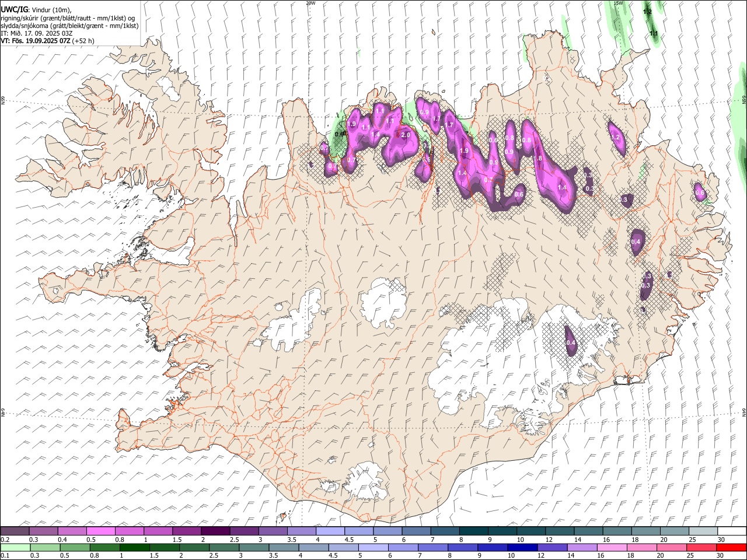Click the '18' label under the snow scale
Image resolution: width=747 pixels, height=560 pixels.
636,540
